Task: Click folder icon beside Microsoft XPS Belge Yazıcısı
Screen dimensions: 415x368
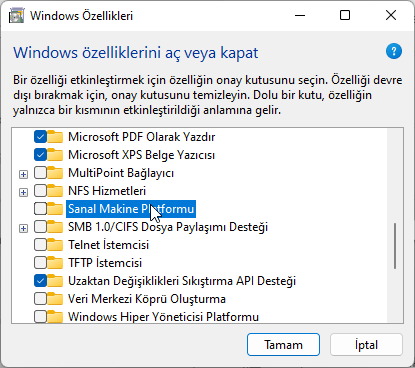Action: coord(55,155)
